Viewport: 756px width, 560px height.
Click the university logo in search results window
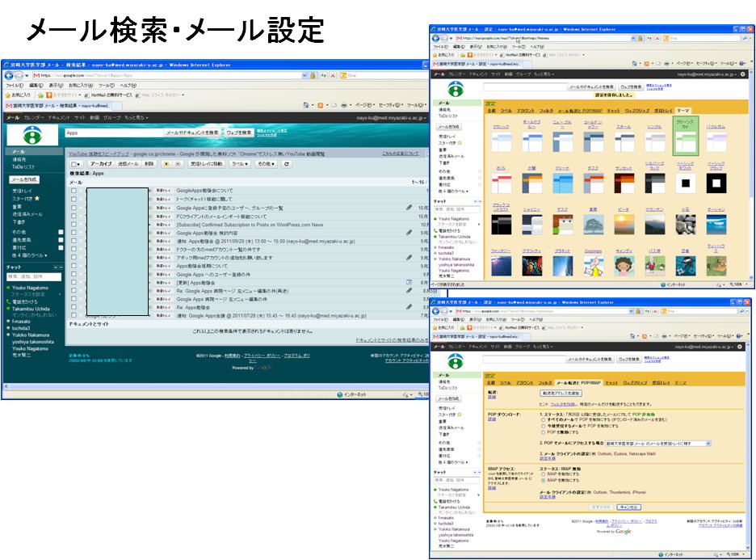click(33, 133)
